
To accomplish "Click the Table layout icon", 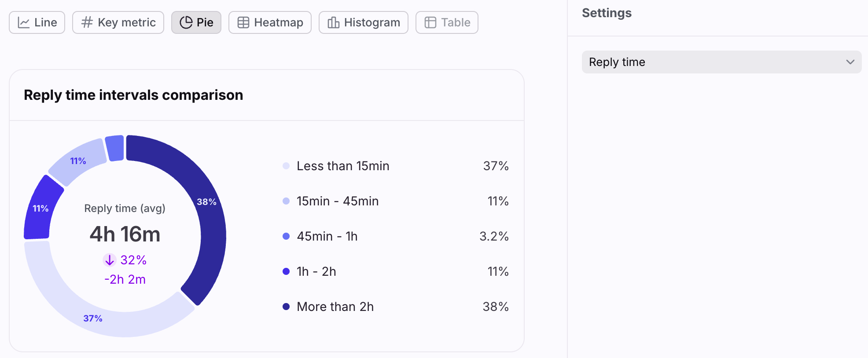I will tap(430, 22).
